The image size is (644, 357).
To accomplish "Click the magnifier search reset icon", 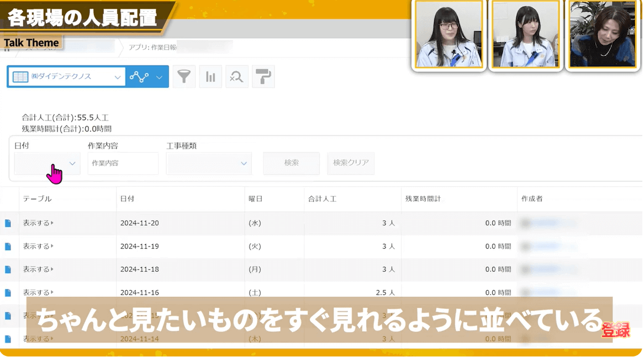I will (x=236, y=77).
